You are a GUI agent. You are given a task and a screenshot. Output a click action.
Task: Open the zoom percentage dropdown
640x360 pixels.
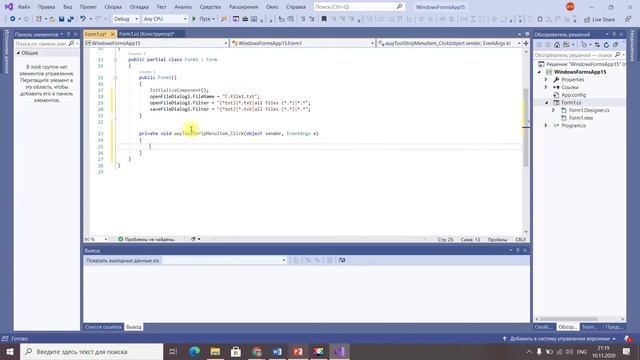click(x=96, y=239)
